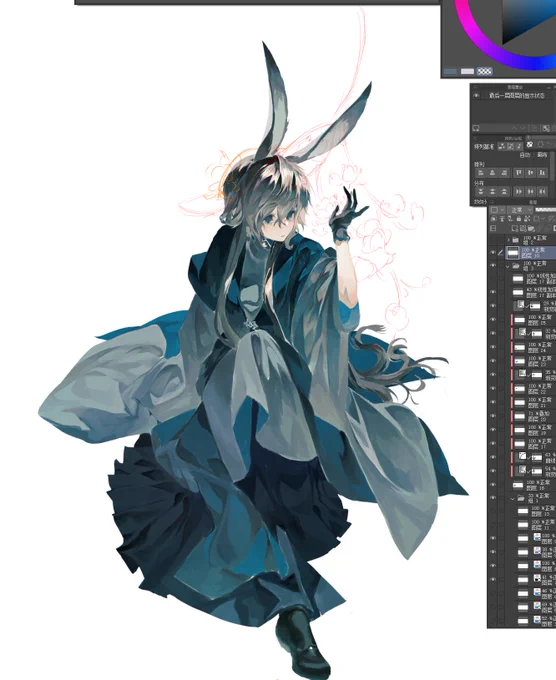This screenshot has width=556, height=680.
Task: Align vertical centers in the 排列 row
Action: (530, 173)
